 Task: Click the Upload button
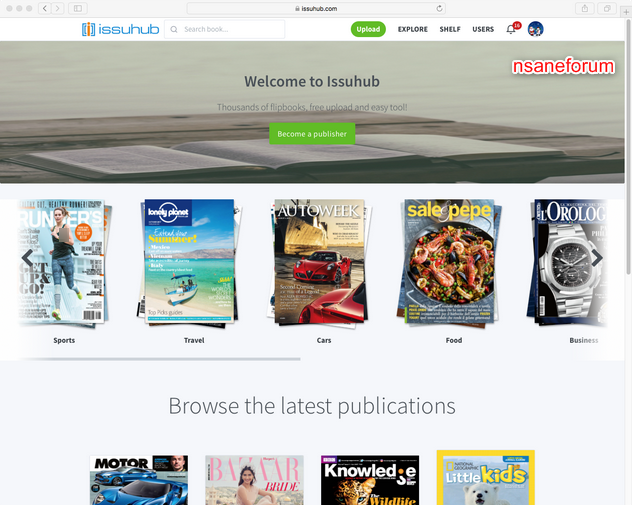pos(368,29)
